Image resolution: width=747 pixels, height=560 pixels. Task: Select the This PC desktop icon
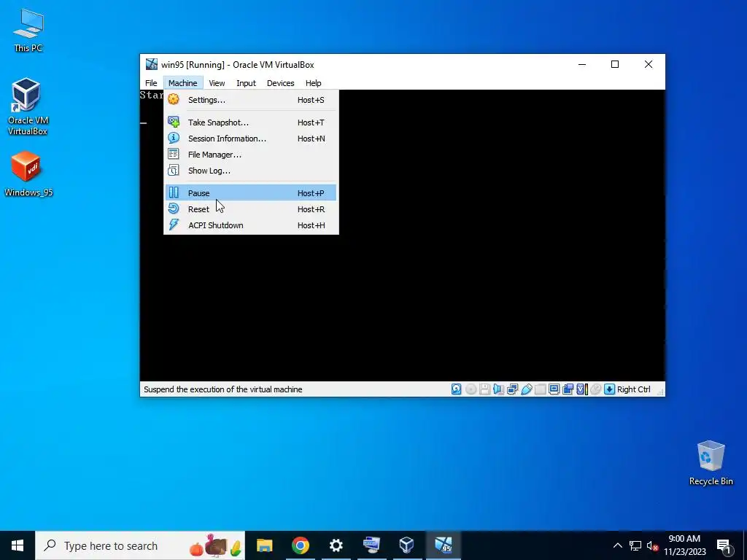pyautogui.click(x=28, y=31)
